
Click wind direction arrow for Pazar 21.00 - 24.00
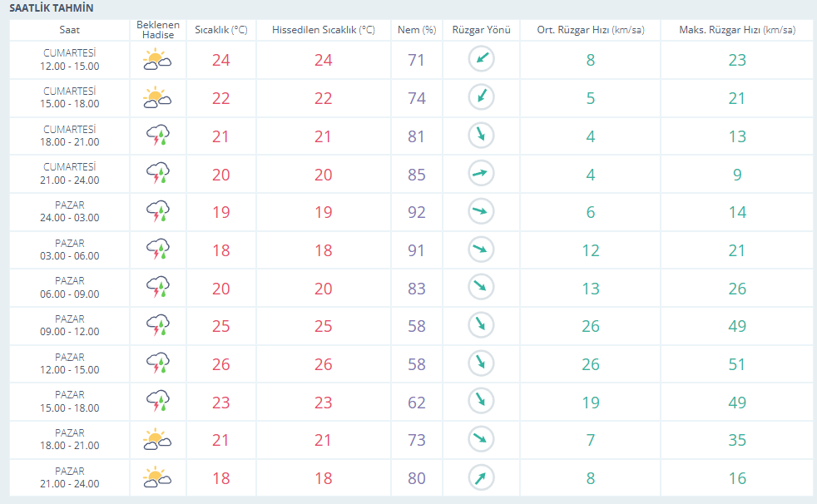481,477
